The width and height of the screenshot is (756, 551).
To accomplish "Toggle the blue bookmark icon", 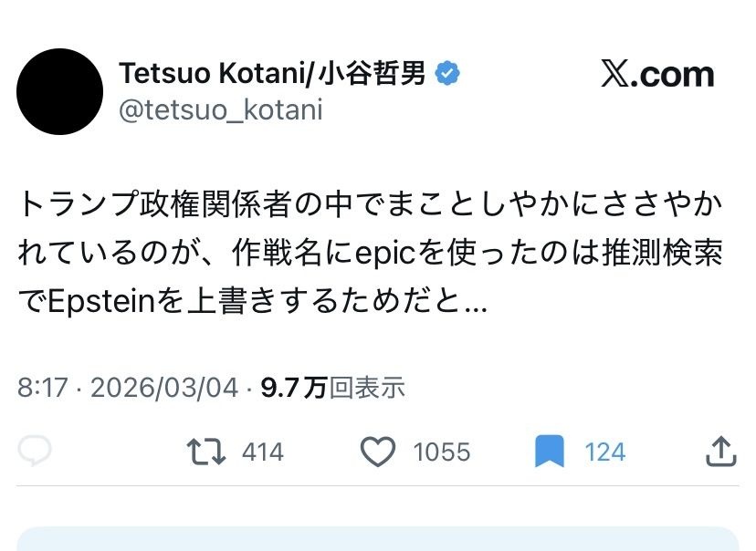I will coord(549,452).
